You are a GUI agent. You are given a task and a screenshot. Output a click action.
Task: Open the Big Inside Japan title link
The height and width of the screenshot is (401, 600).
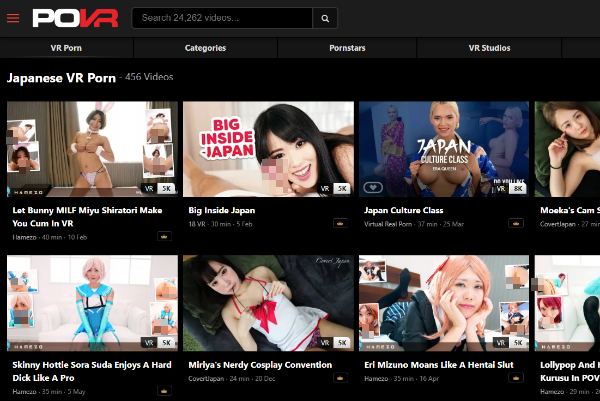pyautogui.click(x=221, y=211)
